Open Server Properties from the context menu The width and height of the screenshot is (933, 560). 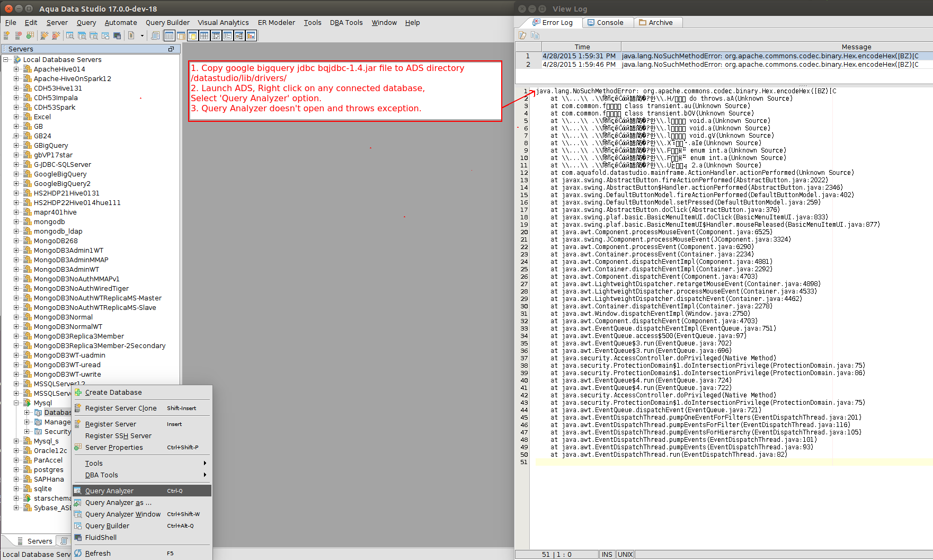pos(142,448)
